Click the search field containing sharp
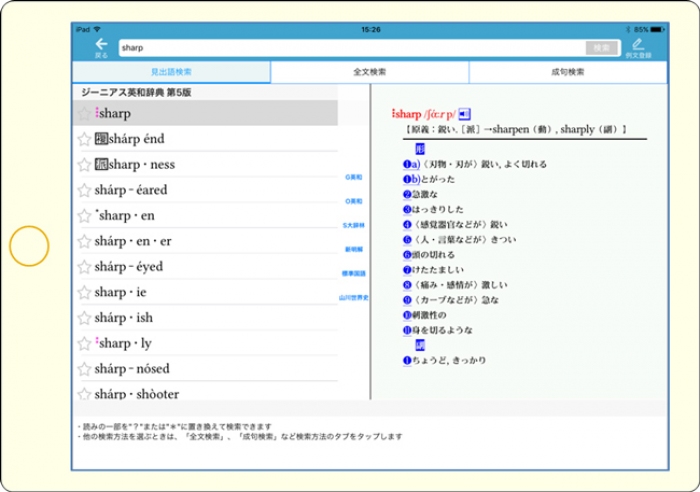This screenshot has height=492, width=700. coord(350,47)
